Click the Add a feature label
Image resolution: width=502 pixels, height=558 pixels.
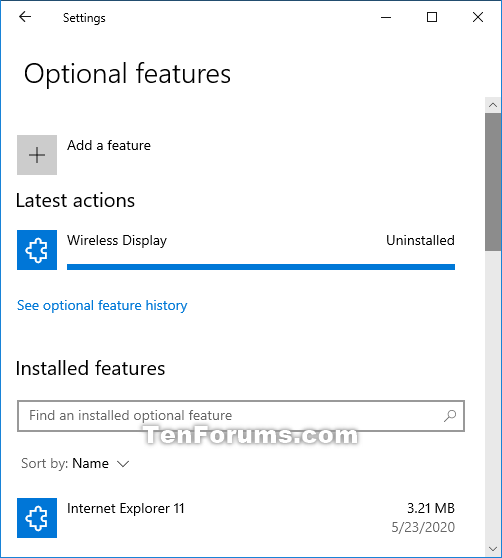click(x=109, y=146)
